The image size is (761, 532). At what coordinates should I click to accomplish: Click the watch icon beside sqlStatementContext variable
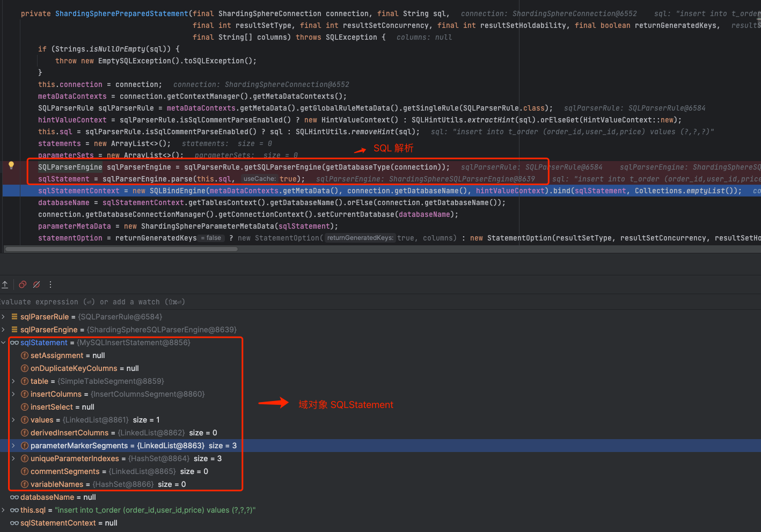coord(14,523)
